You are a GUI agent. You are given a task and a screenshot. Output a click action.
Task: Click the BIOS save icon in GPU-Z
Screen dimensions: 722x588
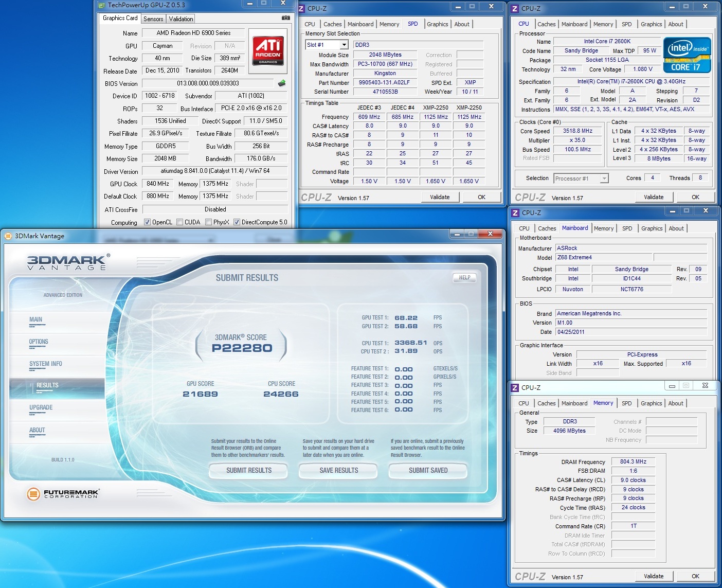point(282,83)
